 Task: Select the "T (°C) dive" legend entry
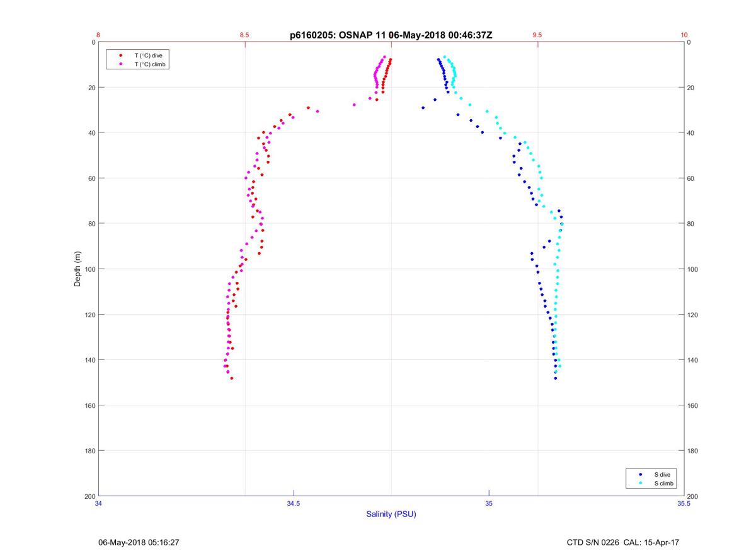point(148,55)
